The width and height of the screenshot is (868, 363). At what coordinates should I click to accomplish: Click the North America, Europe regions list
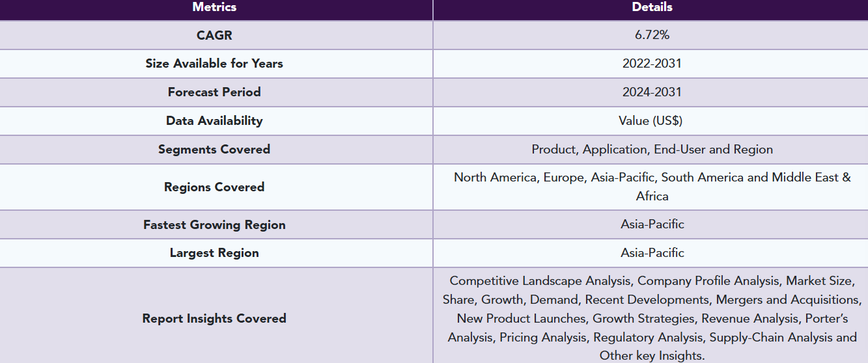tap(652, 187)
